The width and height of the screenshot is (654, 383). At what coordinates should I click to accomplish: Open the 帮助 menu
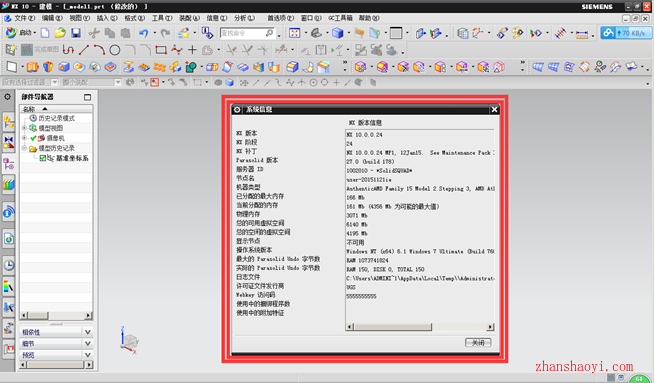[369, 18]
